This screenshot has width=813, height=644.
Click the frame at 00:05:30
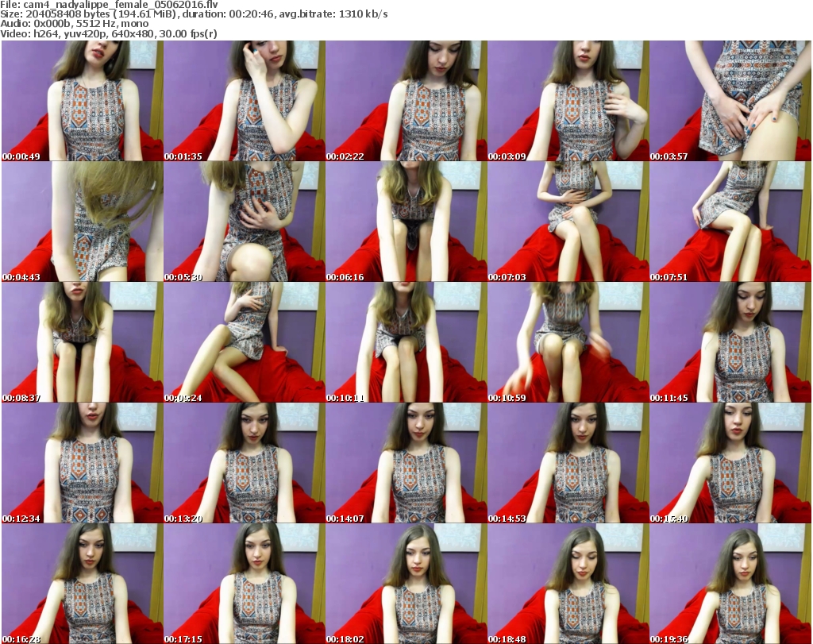click(245, 222)
